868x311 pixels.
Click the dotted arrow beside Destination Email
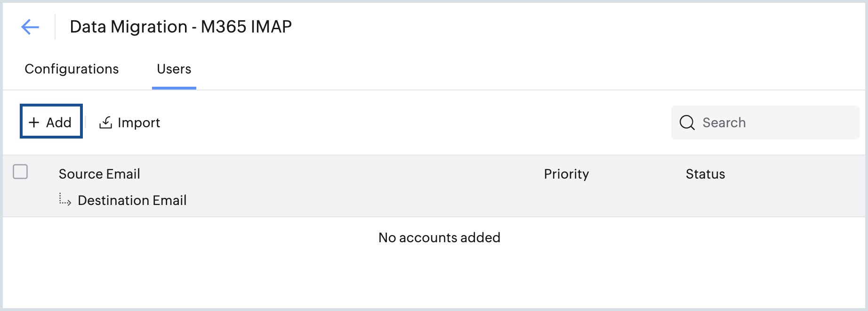click(65, 200)
